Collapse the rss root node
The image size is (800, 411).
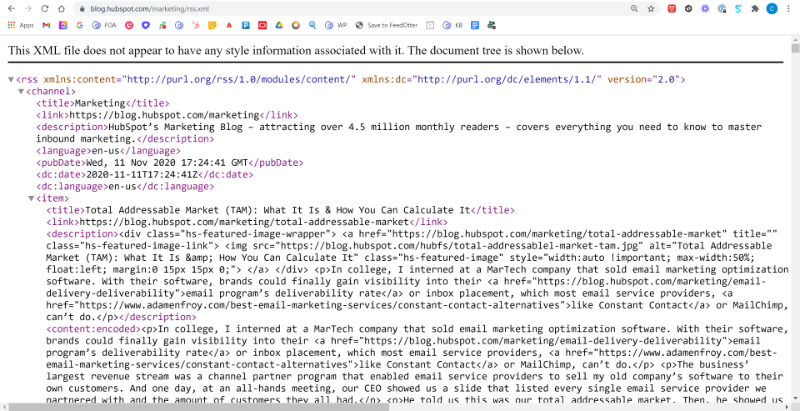[x=11, y=80]
